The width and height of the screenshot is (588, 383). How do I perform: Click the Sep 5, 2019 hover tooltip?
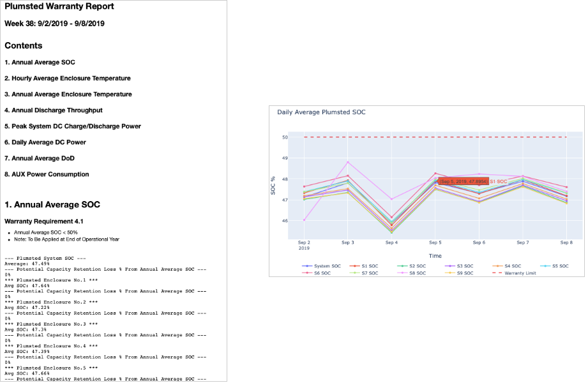coord(464,181)
